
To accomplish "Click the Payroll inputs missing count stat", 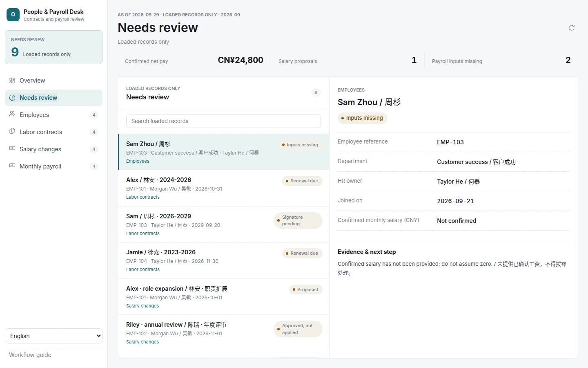I will pyautogui.click(x=501, y=61).
